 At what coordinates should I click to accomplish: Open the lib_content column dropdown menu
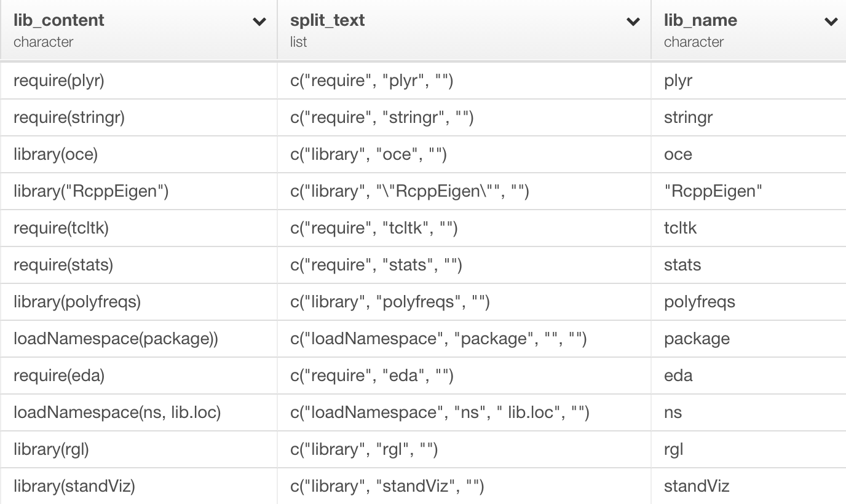[x=258, y=20]
